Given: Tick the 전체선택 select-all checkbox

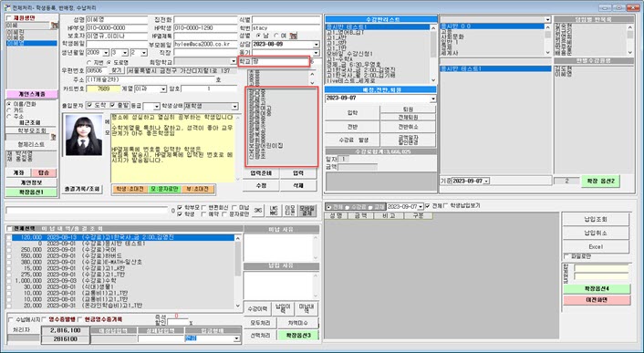Looking at the screenshot, I should pos(10,229).
